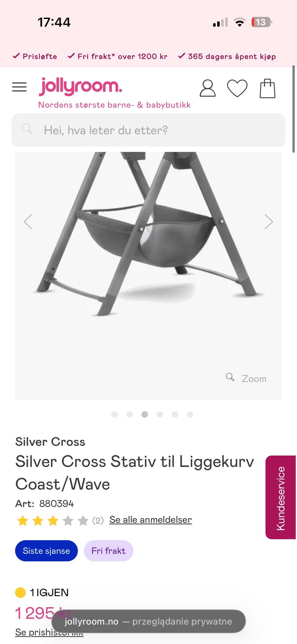Select the fourth image carousel dot
This screenshot has height=644, width=297.
[x=160, y=414]
